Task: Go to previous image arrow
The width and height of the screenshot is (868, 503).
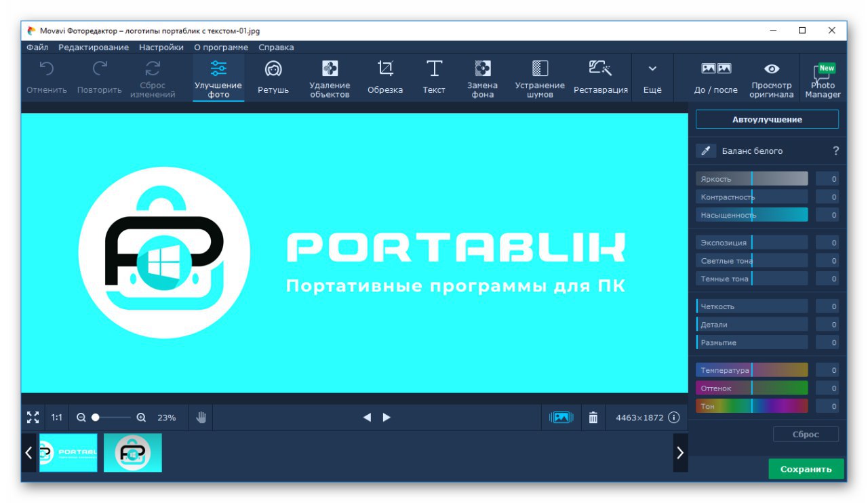Action: 367,418
